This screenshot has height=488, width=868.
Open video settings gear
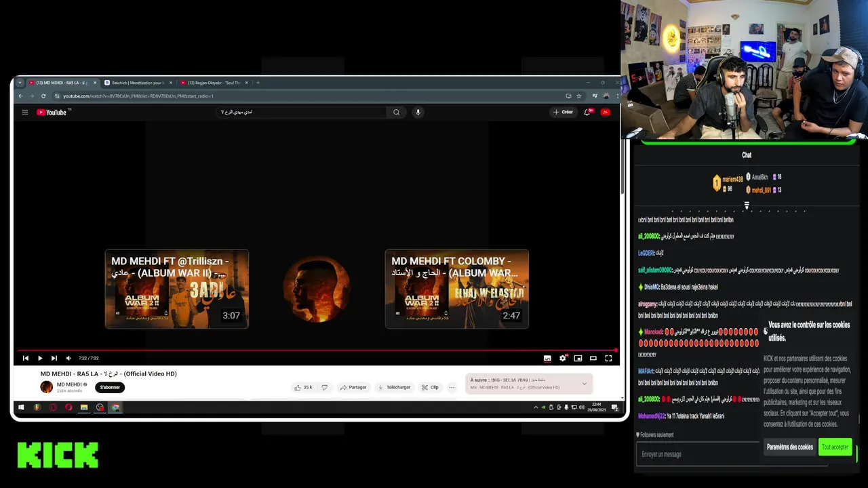click(x=563, y=359)
